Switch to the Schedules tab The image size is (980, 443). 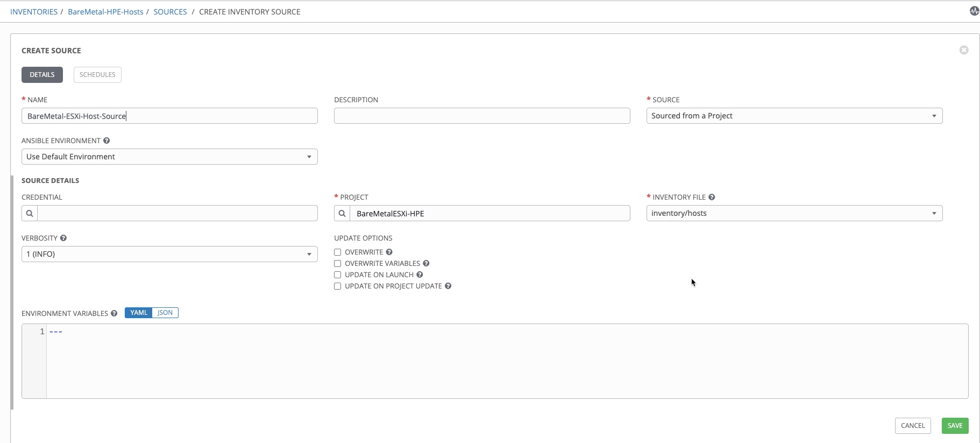97,75
